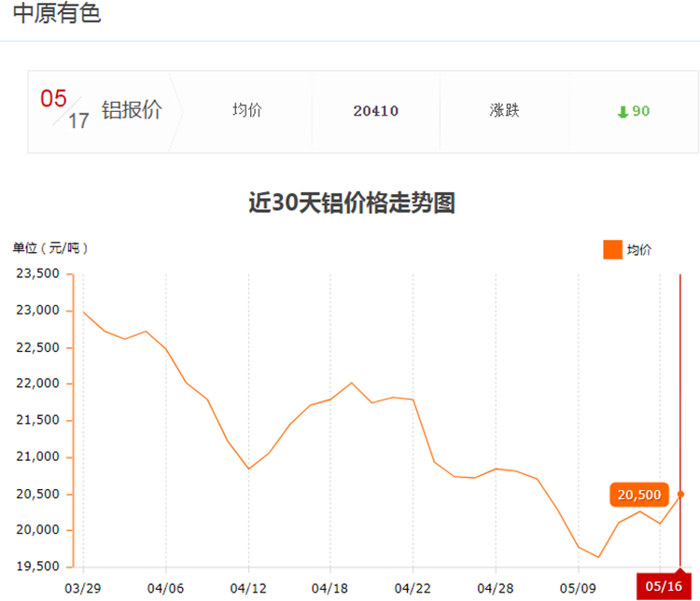
Task: Click the 23,000 y-axis label
Action: [x=38, y=311]
